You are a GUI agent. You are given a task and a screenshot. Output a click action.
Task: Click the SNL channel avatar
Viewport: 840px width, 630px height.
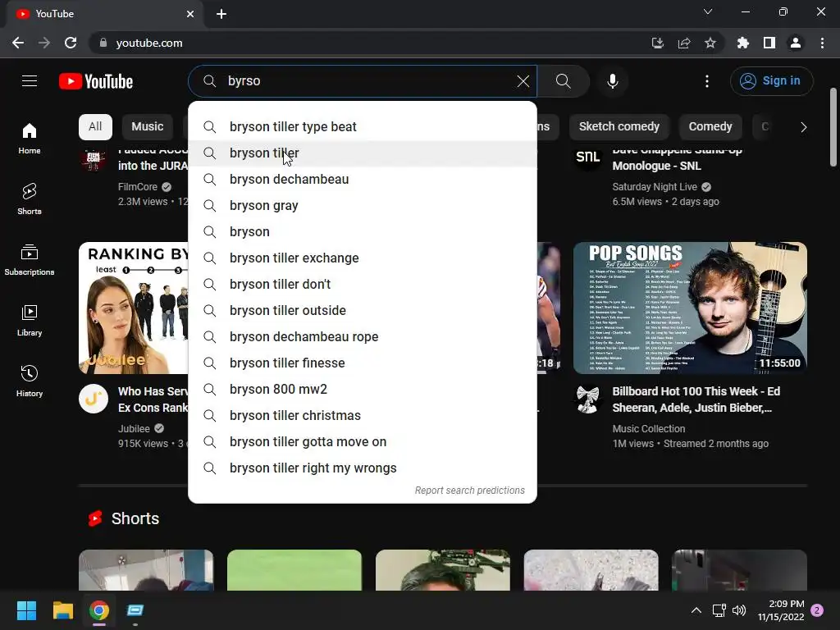pos(587,157)
